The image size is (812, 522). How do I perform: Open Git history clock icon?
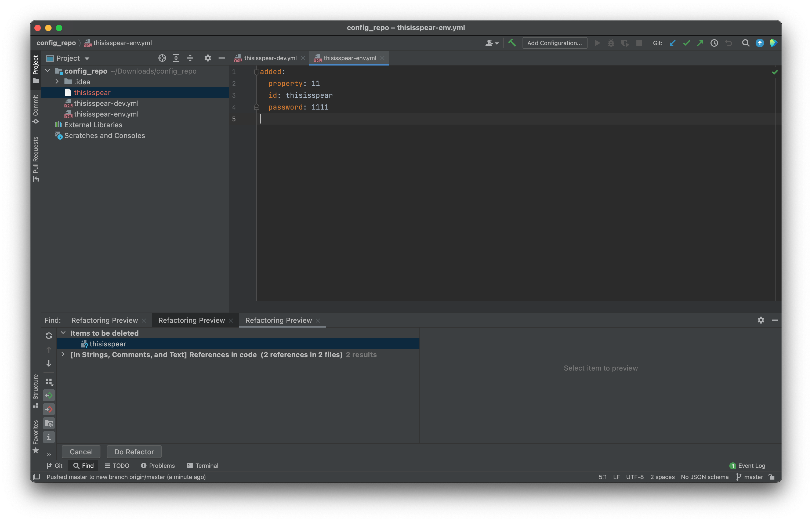pos(714,43)
